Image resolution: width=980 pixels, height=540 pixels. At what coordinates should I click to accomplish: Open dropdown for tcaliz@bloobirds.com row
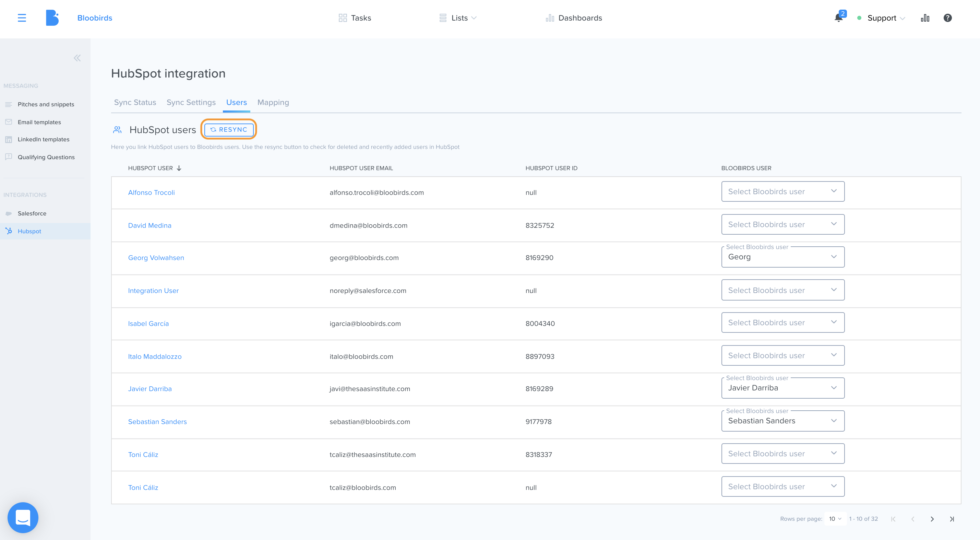click(783, 486)
